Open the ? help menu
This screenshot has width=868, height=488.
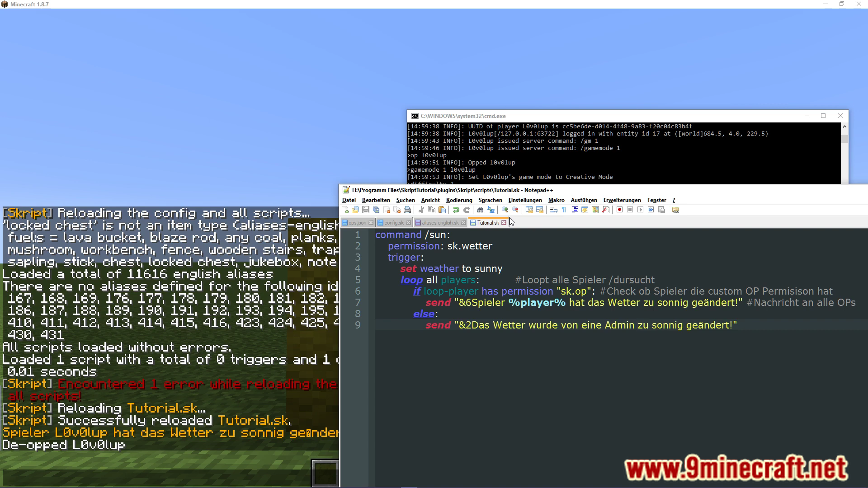coord(674,200)
